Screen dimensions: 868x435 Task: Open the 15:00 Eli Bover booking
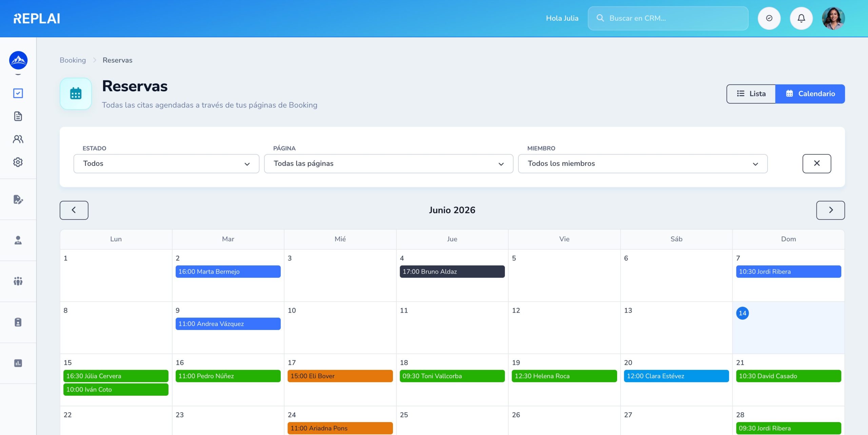point(340,376)
